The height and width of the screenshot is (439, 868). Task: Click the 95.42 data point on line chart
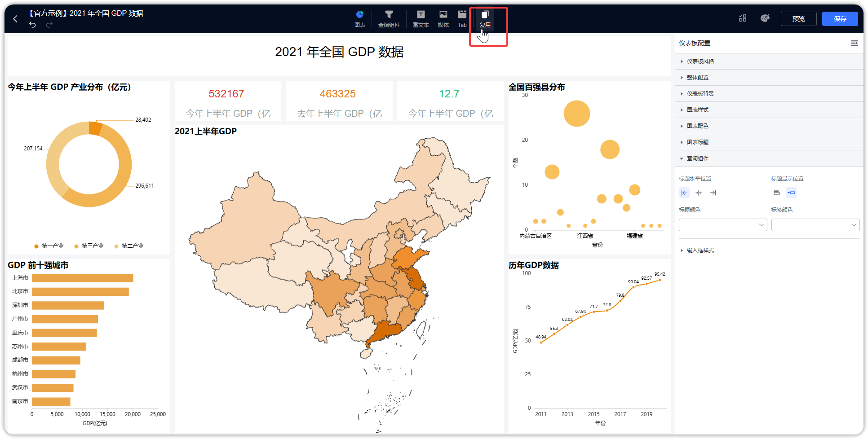click(x=660, y=280)
